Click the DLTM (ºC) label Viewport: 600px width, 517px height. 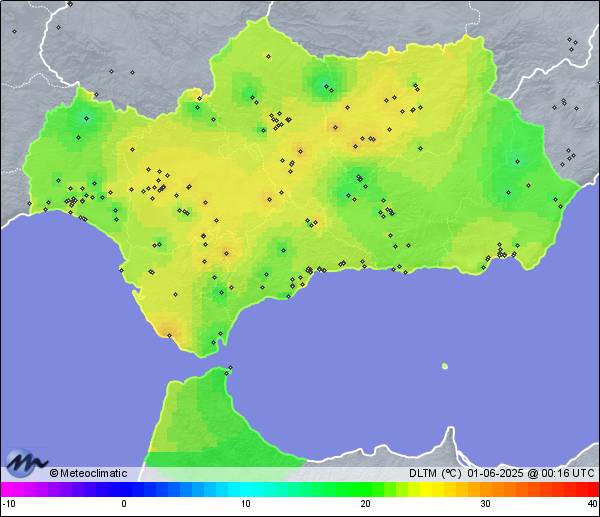(x=435, y=473)
